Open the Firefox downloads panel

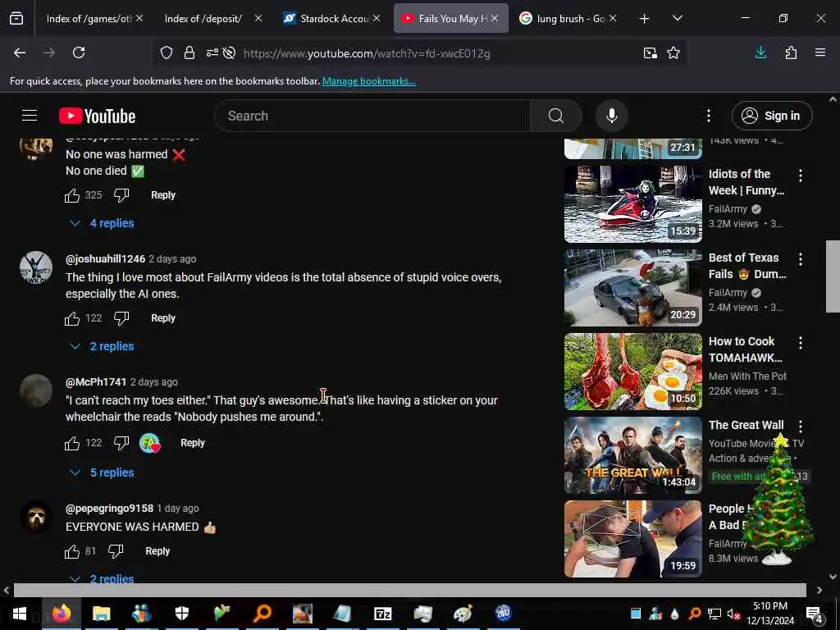coord(760,52)
